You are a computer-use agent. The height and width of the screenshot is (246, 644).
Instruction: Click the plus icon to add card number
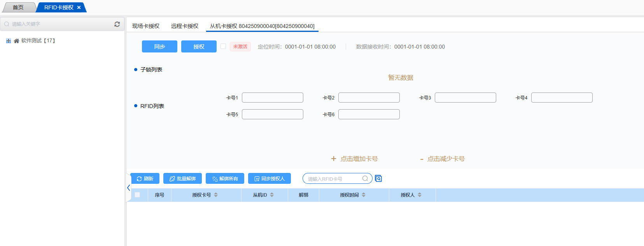point(333,159)
